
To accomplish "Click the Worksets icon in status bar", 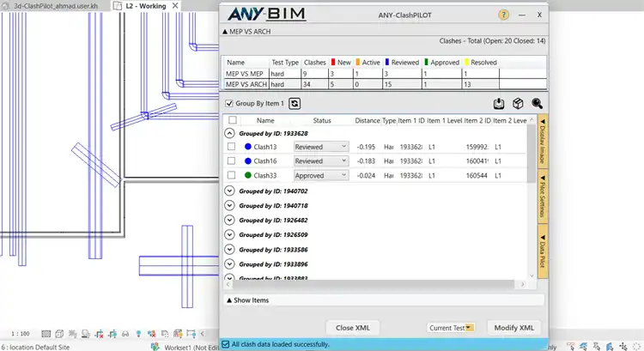I will [x=155, y=347].
